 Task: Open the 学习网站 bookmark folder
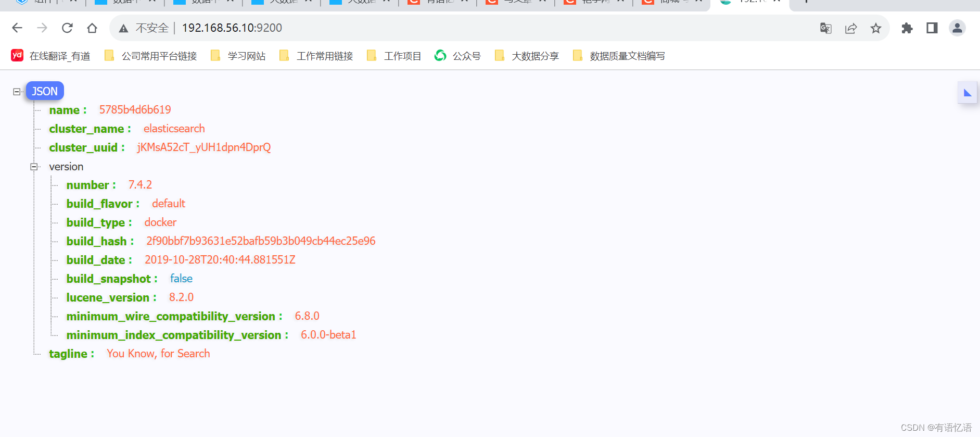tap(238, 56)
